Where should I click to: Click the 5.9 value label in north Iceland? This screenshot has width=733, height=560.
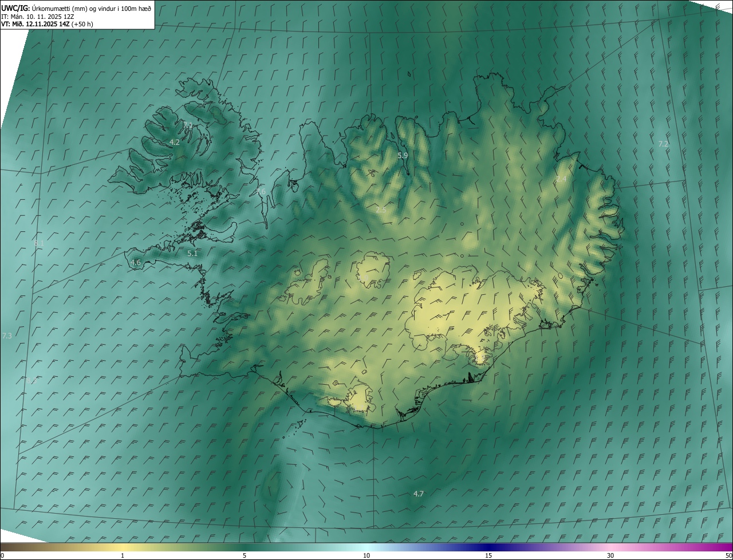403,155
